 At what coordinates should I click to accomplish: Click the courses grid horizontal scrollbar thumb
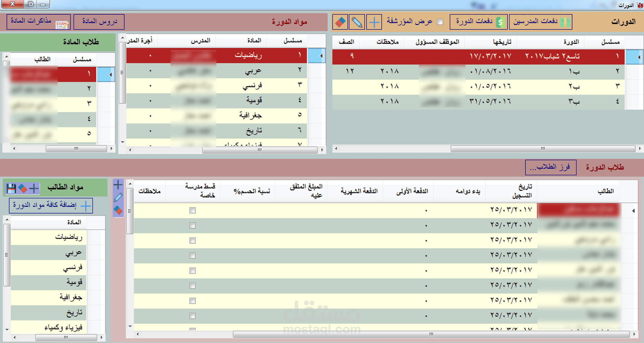[543, 148]
